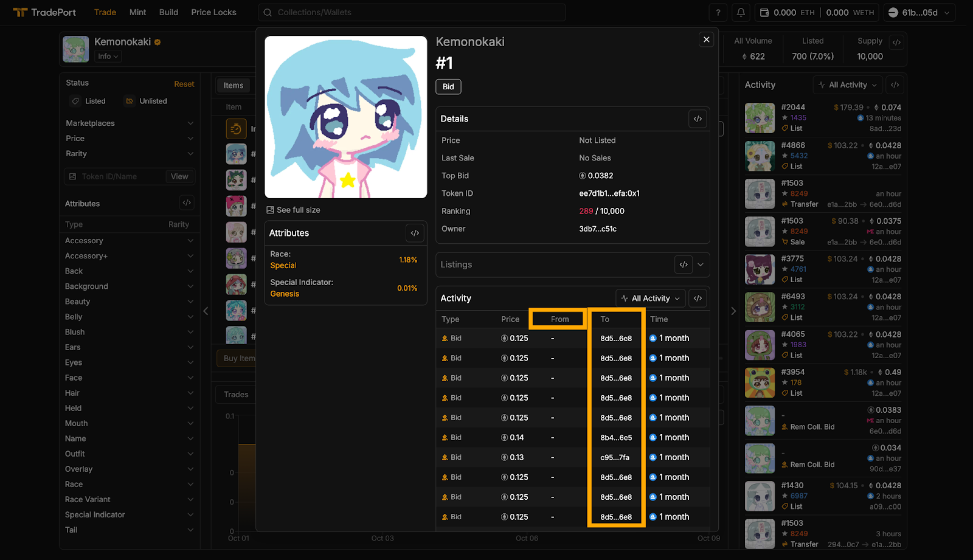The width and height of the screenshot is (973, 560).
Task: Click the search magnifier icon
Action: click(x=268, y=12)
